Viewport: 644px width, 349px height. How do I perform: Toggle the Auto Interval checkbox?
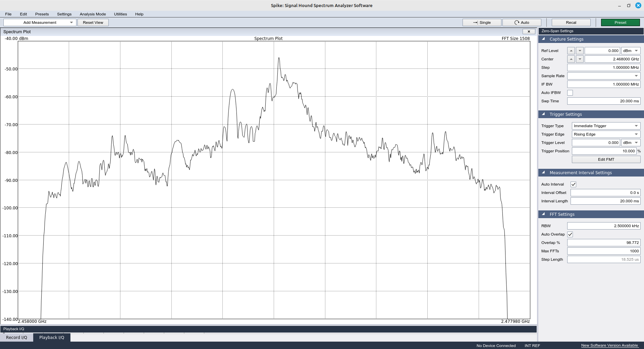pyautogui.click(x=574, y=184)
